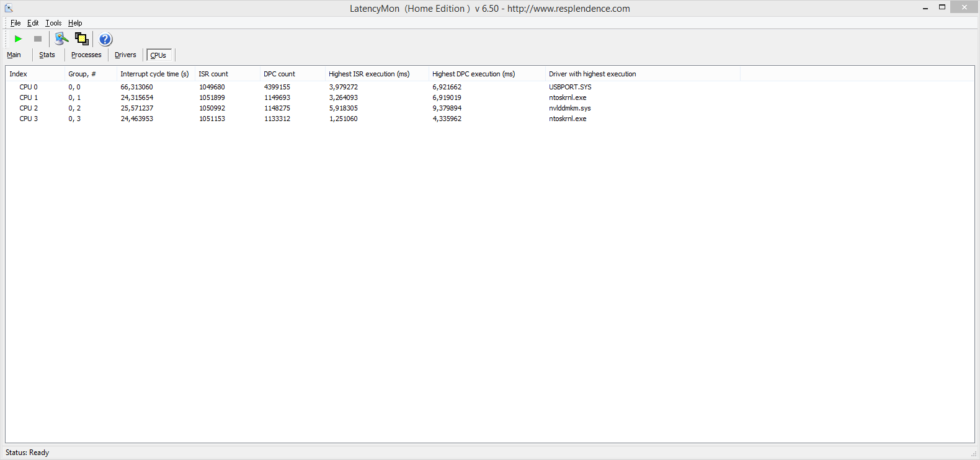Viewport: 980px width, 460px height.
Task: Sort by the ISR count column header
Action: coord(228,74)
